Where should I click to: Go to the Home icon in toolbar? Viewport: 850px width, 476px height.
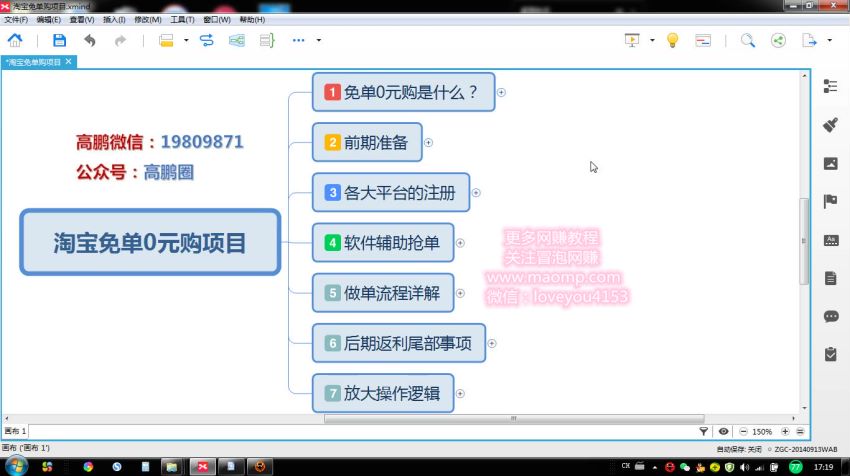pyautogui.click(x=15, y=40)
